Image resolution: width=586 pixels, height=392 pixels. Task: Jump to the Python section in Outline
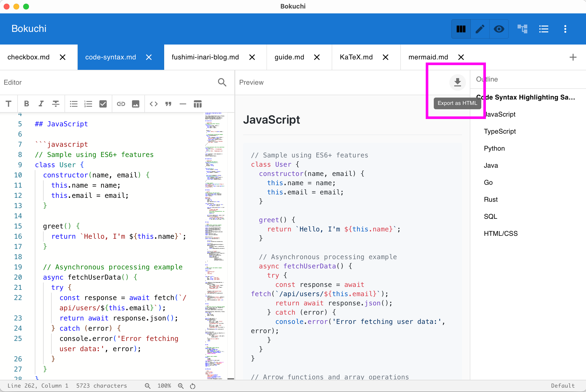click(494, 148)
